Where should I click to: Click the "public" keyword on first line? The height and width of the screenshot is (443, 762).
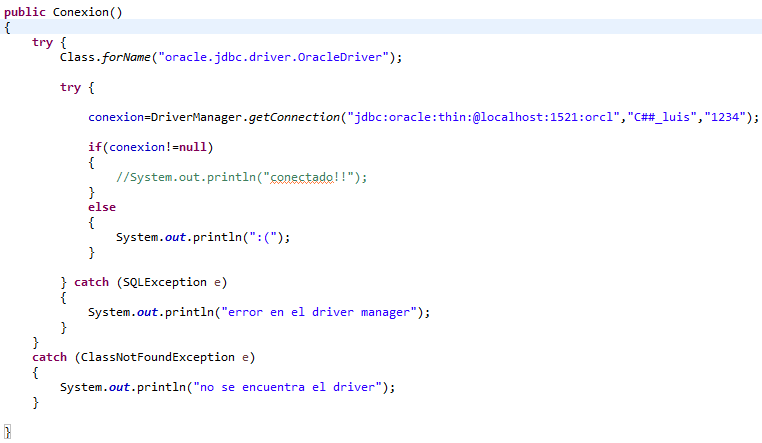tap(25, 12)
